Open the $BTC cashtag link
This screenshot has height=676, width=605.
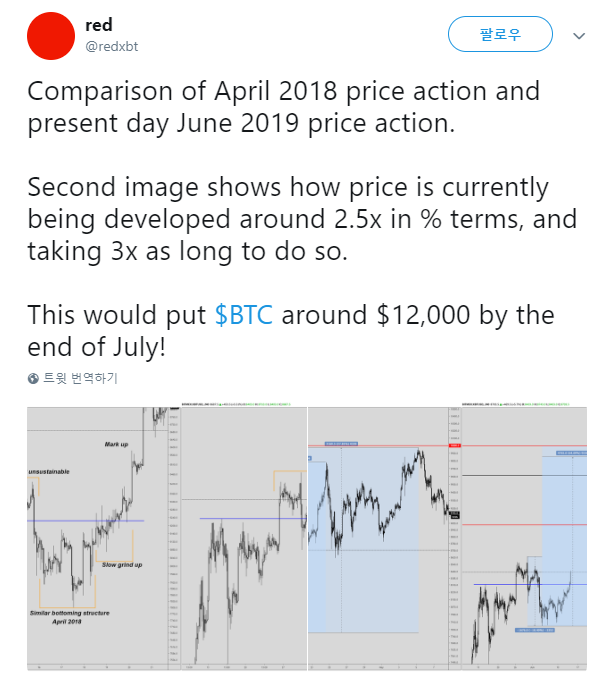click(244, 315)
